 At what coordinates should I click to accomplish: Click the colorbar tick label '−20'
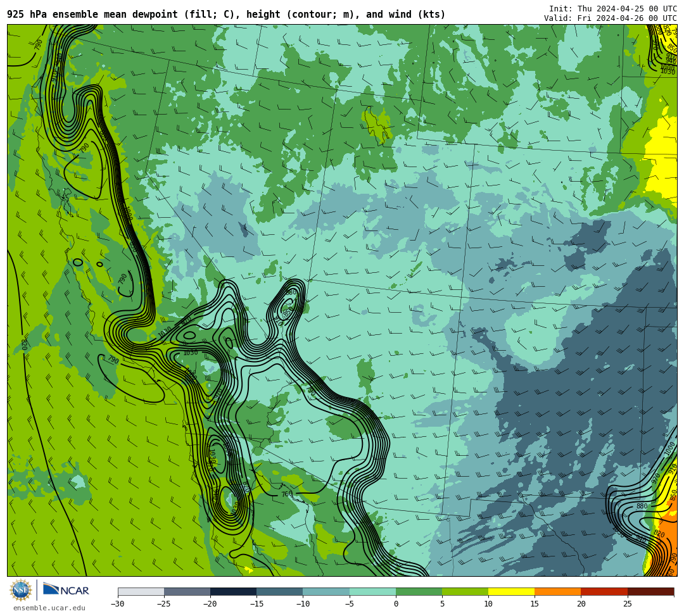coord(210,604)
